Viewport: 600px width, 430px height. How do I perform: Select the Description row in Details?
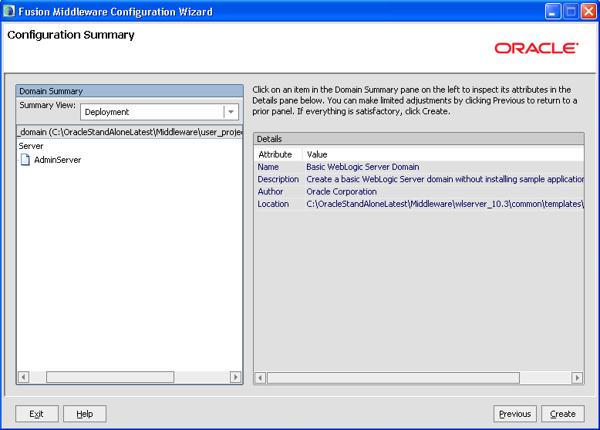coord(280,179)
